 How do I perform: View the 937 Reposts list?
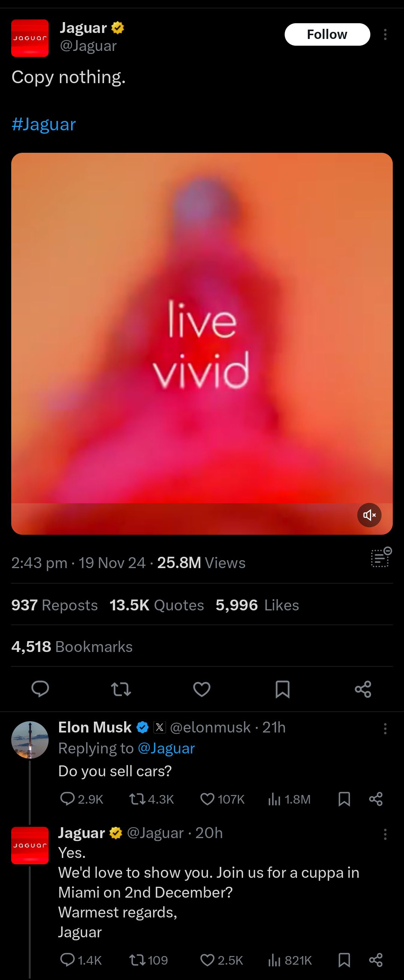(54, 605)
